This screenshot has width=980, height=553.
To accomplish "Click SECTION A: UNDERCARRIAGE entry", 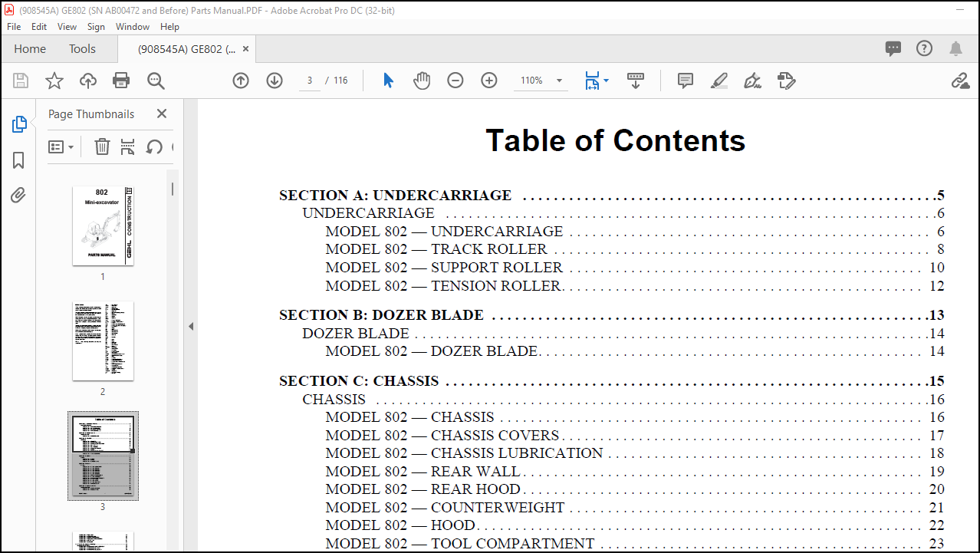I will tap(612, 196).
